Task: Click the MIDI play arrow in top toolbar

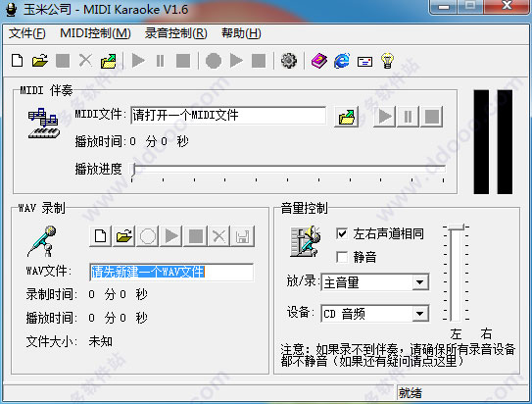Action: pos(138,61)
